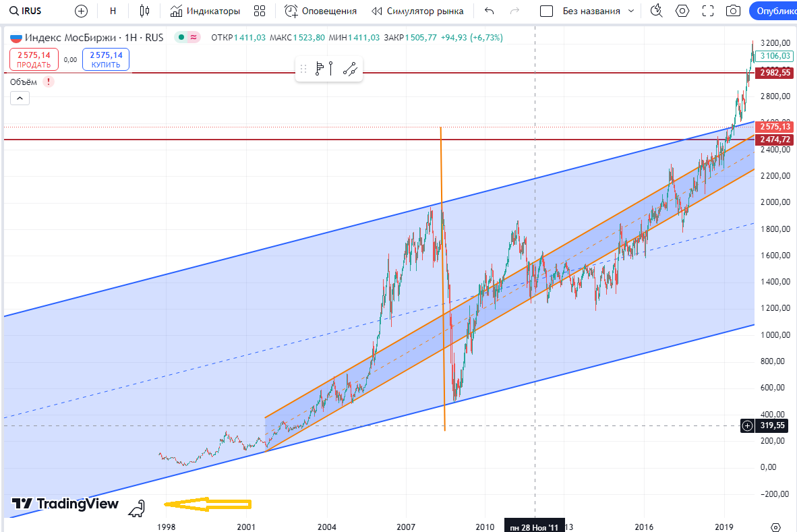Start the Симулятор рынка replay

point(417,11)
